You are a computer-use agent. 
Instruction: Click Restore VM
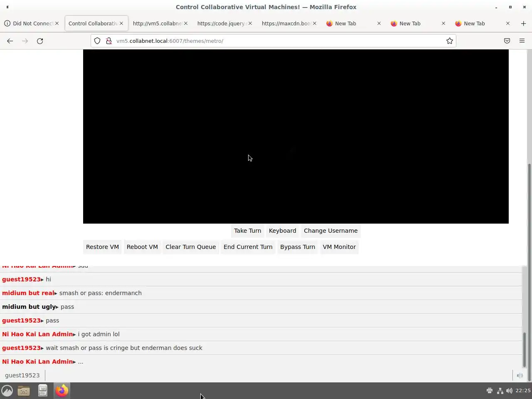(102, 247)
